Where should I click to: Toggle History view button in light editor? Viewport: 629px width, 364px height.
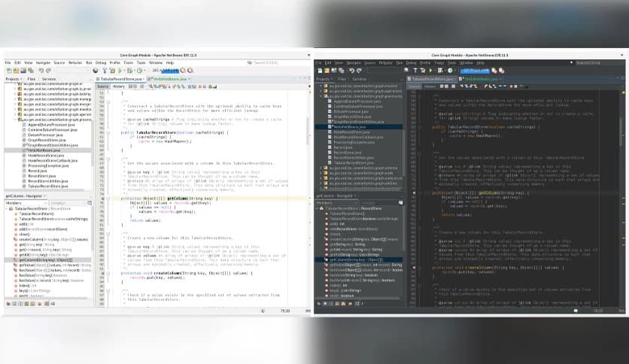click(x=118, y=86)
